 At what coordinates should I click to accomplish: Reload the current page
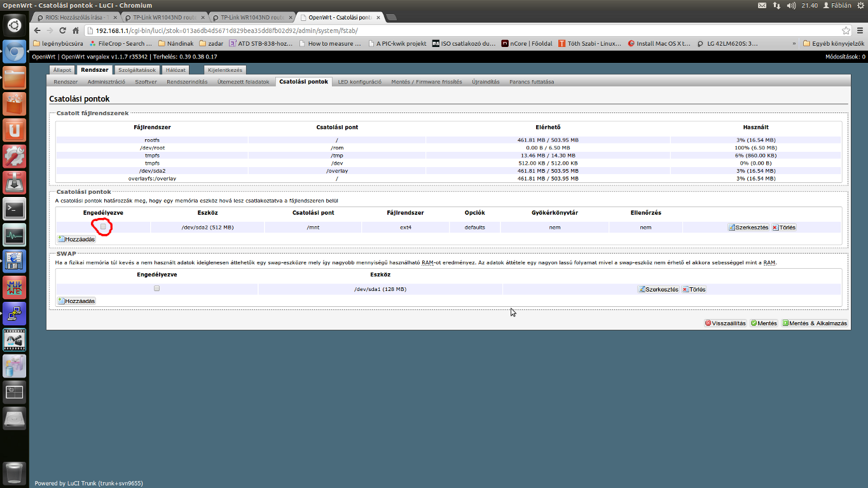point(62,30)
